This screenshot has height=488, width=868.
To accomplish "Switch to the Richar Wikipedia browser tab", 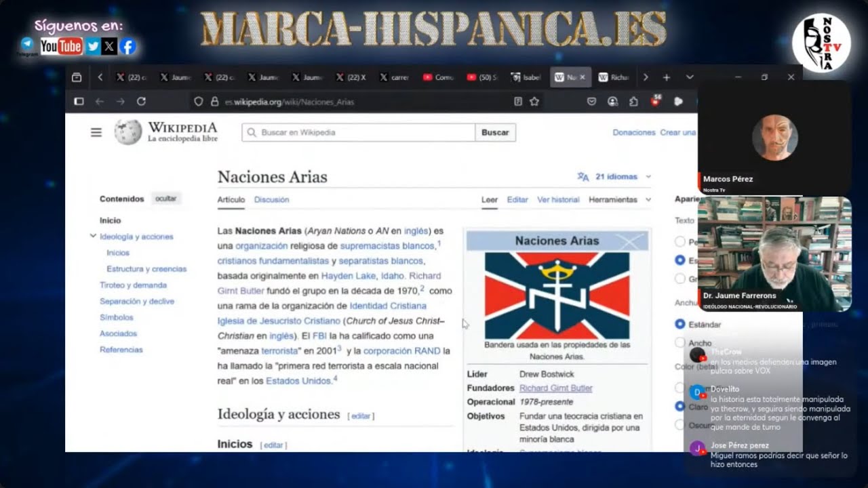I will pyautogui.click(x=614, y=77).
